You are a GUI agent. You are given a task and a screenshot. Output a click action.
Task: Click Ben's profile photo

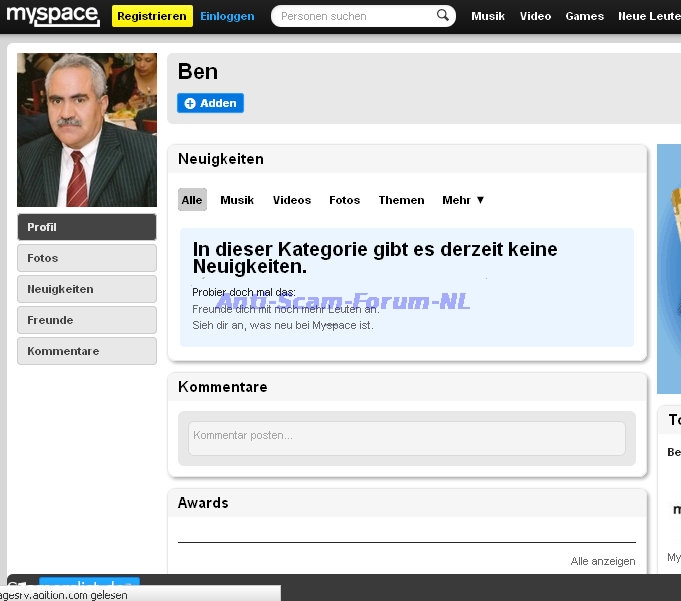(87, 130)
